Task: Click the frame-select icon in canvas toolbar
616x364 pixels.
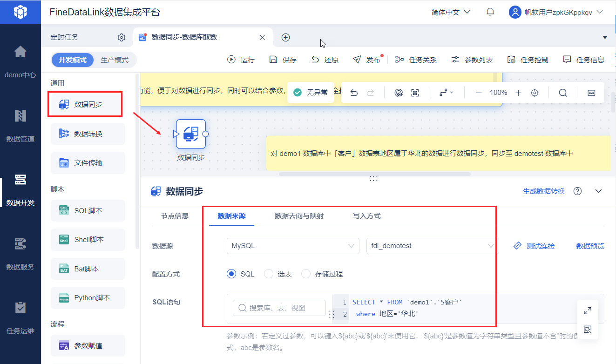Action: pos(415,93)
